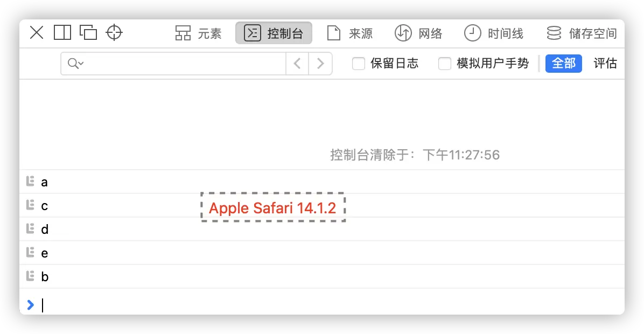Select console log text "c"
Viewport: 644px width, 334px height.
(44, 206)
